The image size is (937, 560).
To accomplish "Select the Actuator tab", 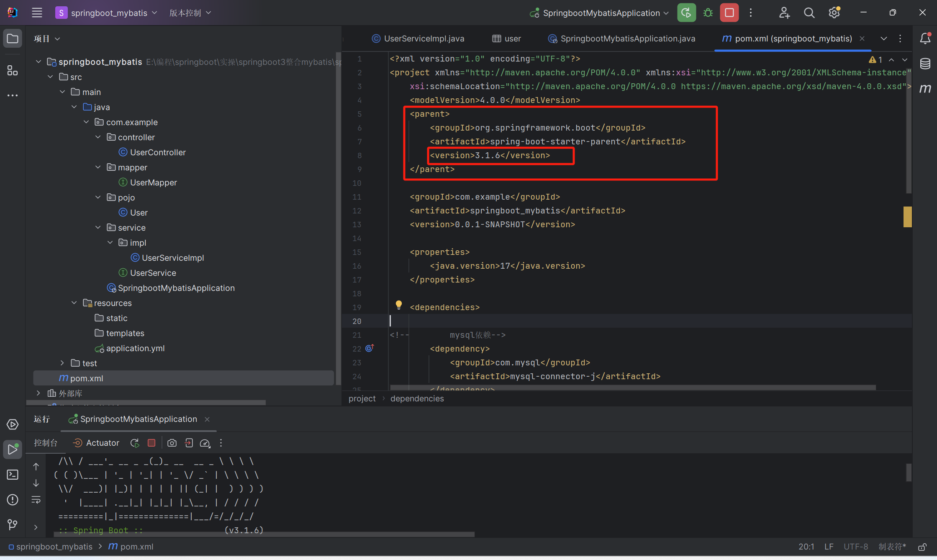I will point(96,443).
